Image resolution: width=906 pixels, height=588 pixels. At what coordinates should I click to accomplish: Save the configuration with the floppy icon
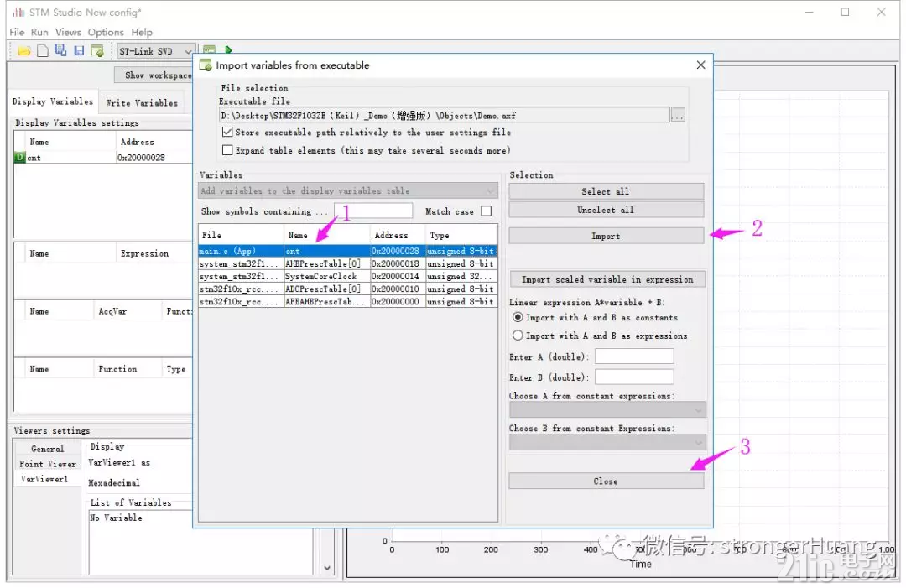[79, 51]
